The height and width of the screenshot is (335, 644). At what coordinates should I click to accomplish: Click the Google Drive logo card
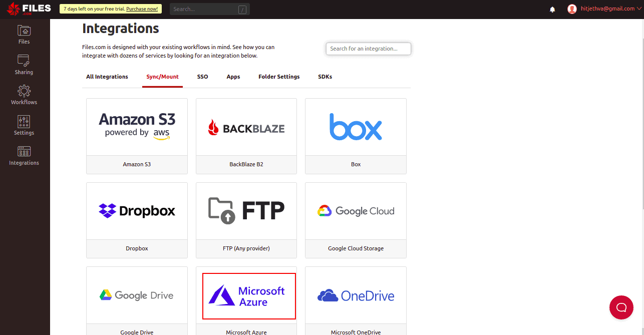(137, 295)
